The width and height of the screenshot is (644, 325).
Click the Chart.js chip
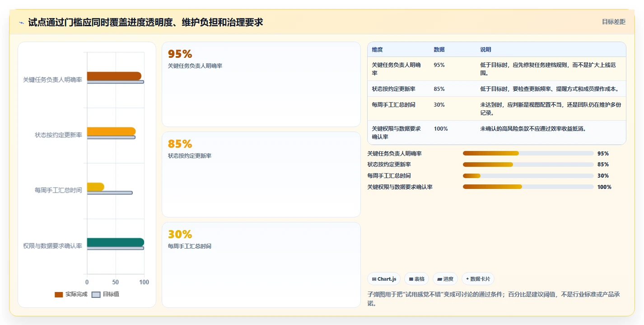[x=384, y=279]
